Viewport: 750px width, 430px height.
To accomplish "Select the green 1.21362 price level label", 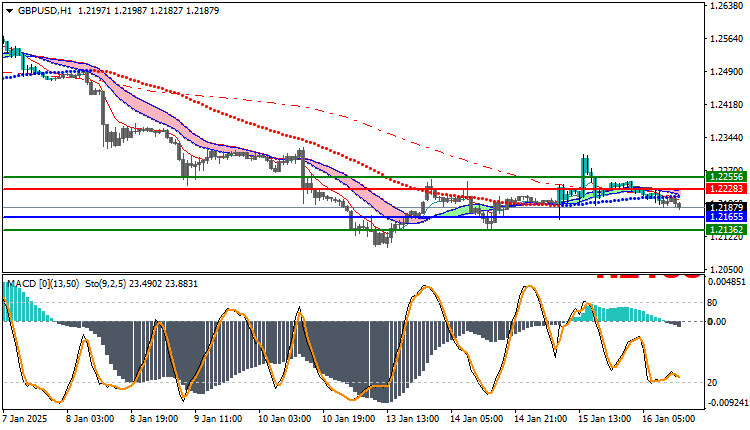I will click(x=726, y=230).
